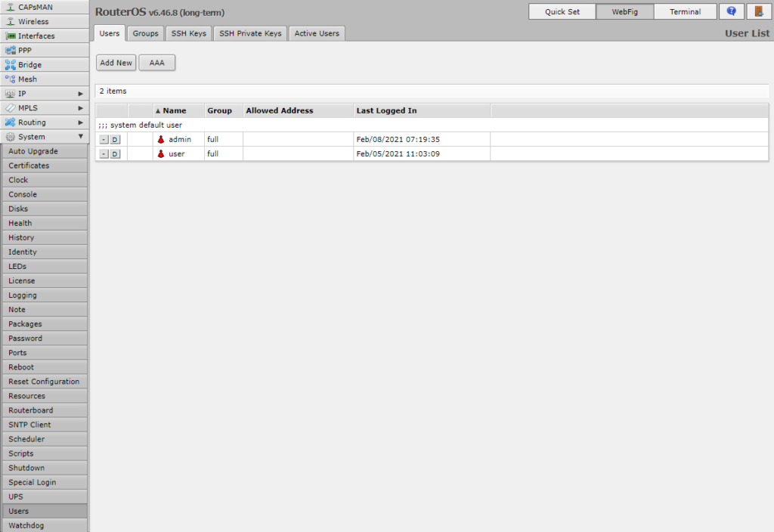Screen dimensions: 774x532
Task: Click the Add New button
Action: [x=116, y=63]
